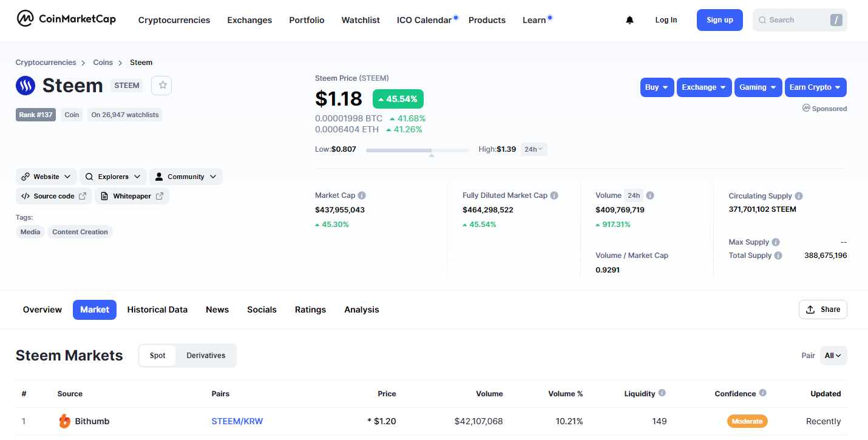
Task: Open ICO Calendar in top navigation
Action: click(424, 20)
